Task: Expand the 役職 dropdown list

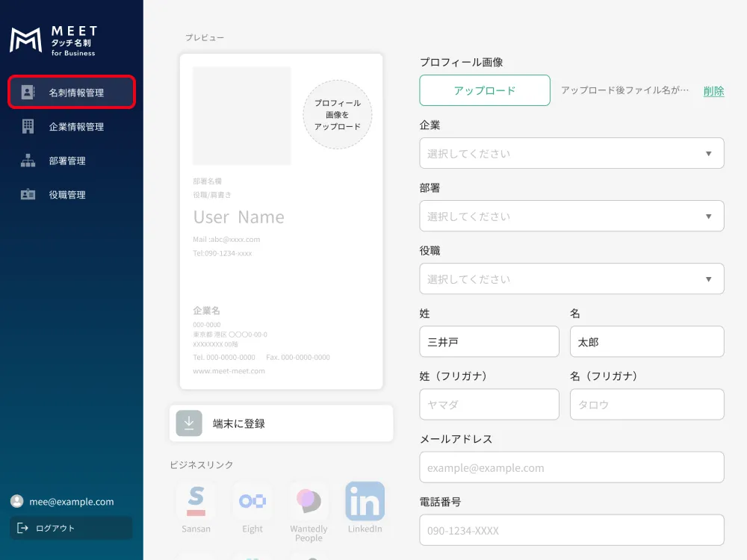Action: point(571,279)
